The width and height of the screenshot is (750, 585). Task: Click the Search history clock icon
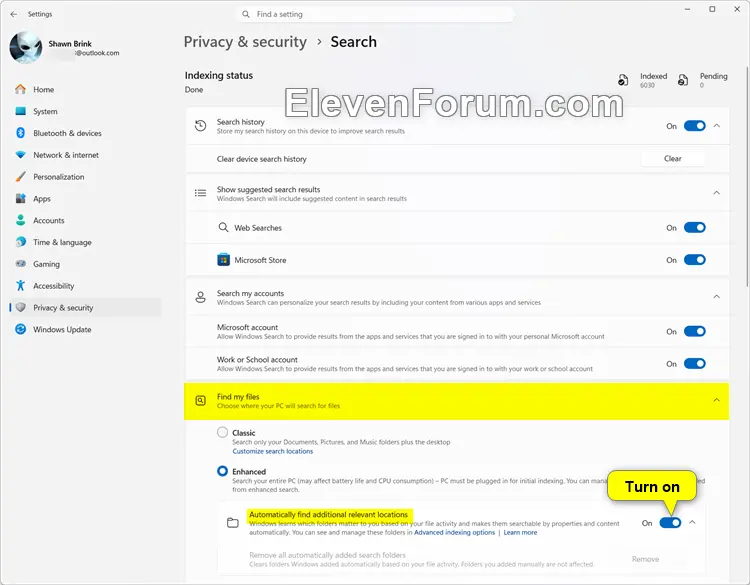200,126
